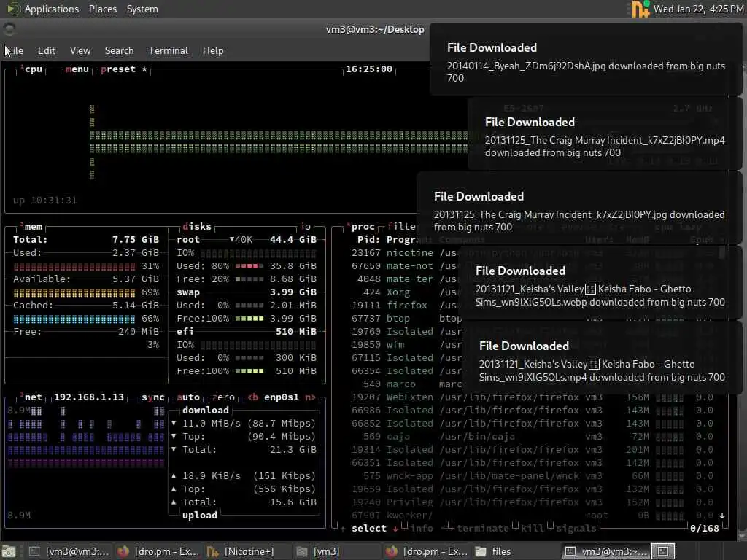Click the process list scroll-down arrow

point(722,516)
